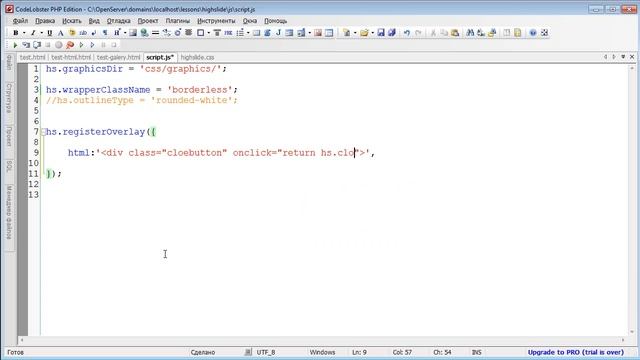This screenshot has width=640, height=360.
Task: Open the SQL side panel
Action: (9, 166)
